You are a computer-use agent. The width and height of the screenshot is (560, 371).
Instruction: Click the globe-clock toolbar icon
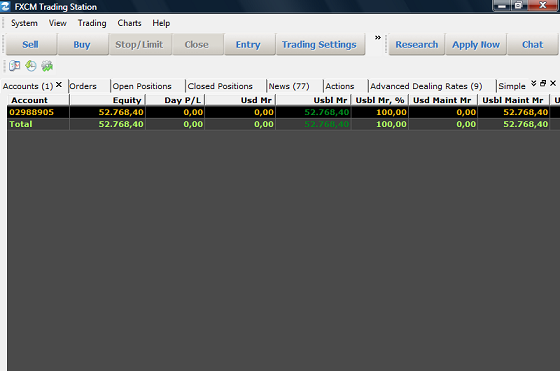tap(31, 66)
